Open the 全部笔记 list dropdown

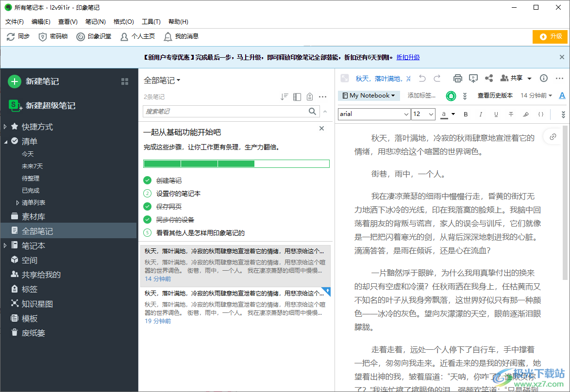(x=162, y=80)
